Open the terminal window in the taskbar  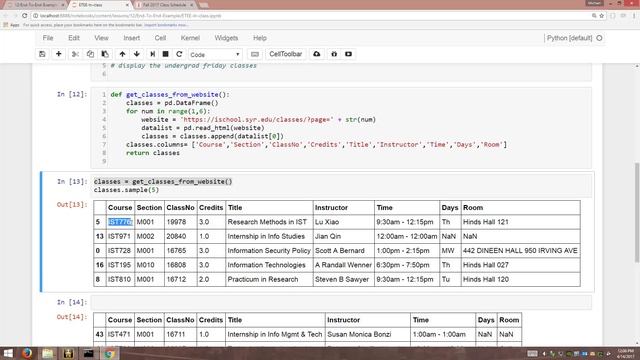89,353
